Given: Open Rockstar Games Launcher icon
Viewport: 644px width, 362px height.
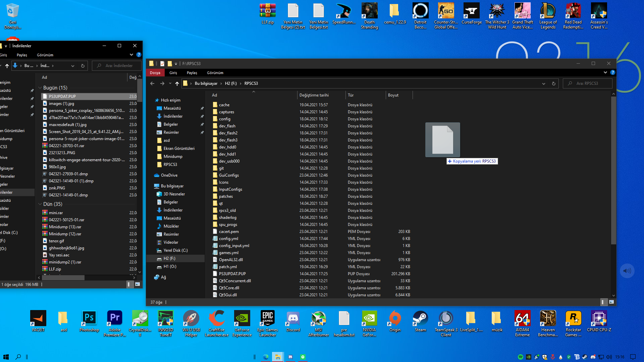Looking at the screenshot, I should tap(573, 323).
